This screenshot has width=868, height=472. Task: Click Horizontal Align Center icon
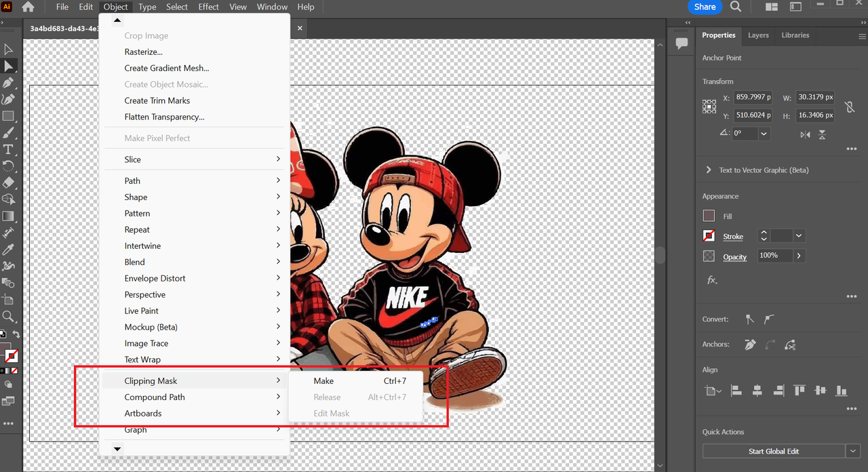click(757, 391)
